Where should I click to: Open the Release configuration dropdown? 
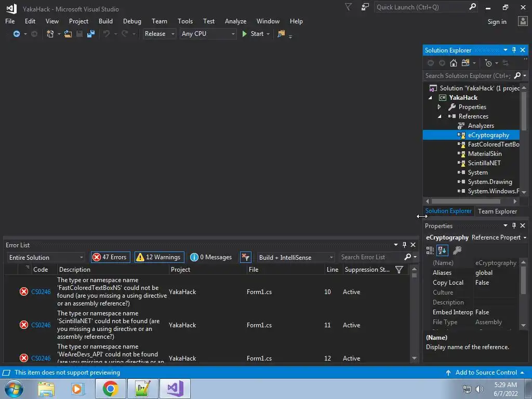(159, 34)
